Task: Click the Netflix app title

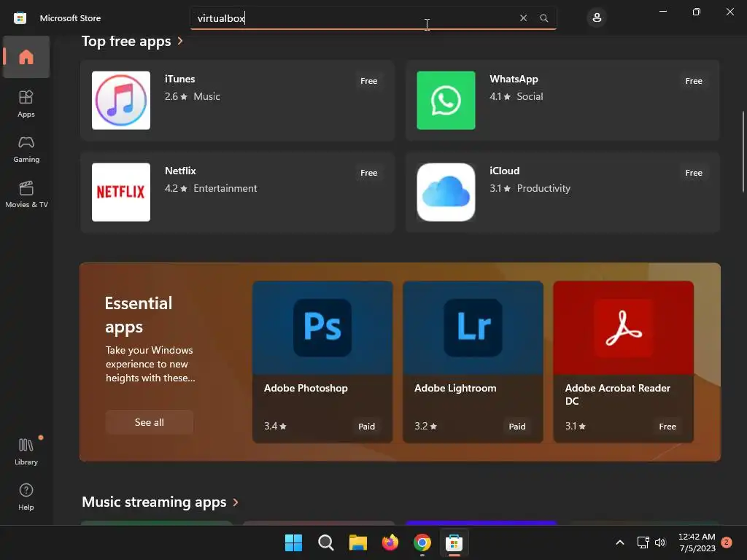Action: click(x=180, y=171)
